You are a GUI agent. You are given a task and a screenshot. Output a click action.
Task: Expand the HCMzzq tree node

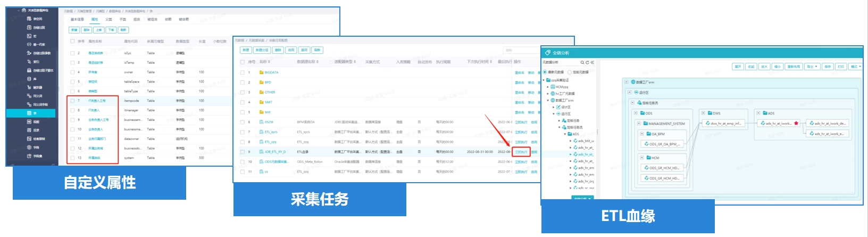(x=548, y=87)
